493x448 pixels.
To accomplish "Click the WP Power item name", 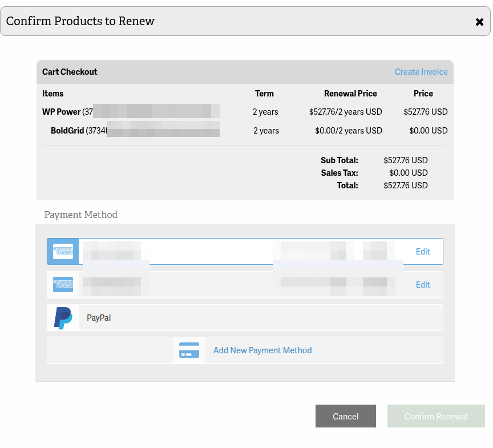I will click(61, 112).
